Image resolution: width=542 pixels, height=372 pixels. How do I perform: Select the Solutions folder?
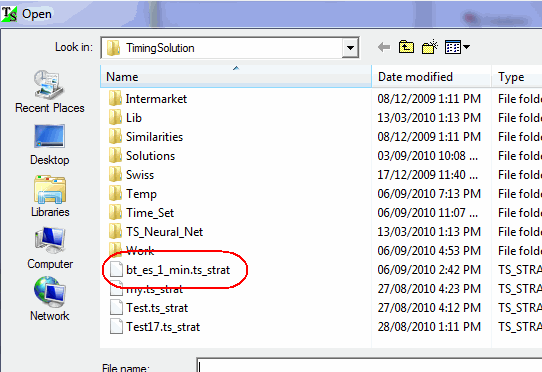150,156
